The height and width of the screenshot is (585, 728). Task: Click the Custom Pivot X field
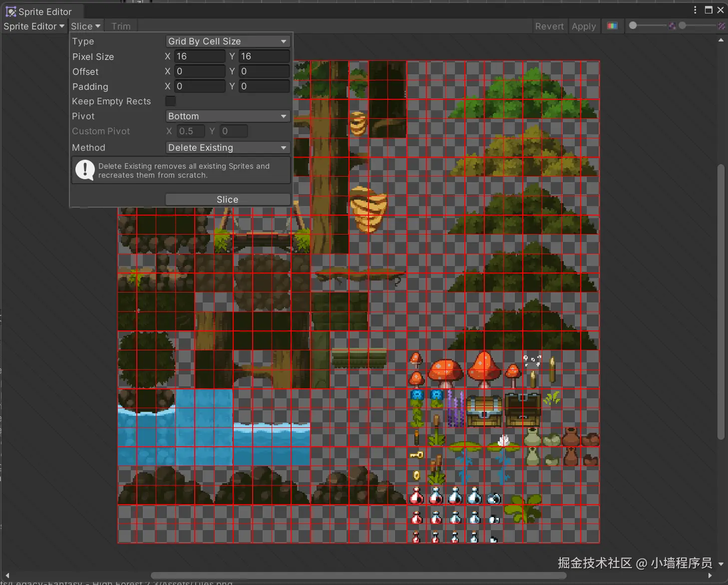pyautogui.click(x=191, y=131)
